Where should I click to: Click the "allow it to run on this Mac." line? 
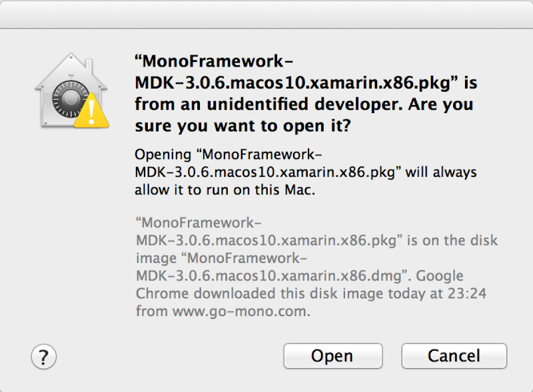click(225, 190)
